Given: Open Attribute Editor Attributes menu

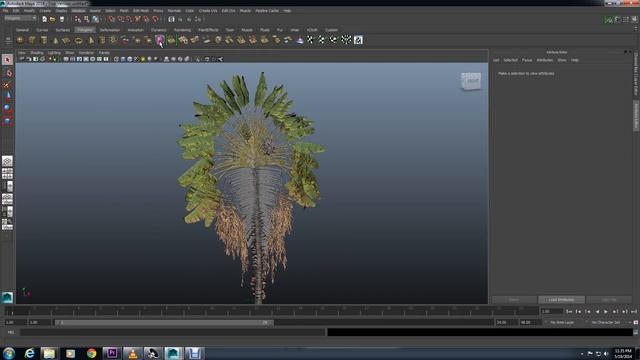Looking at the screenshot, I should (544, 60).
